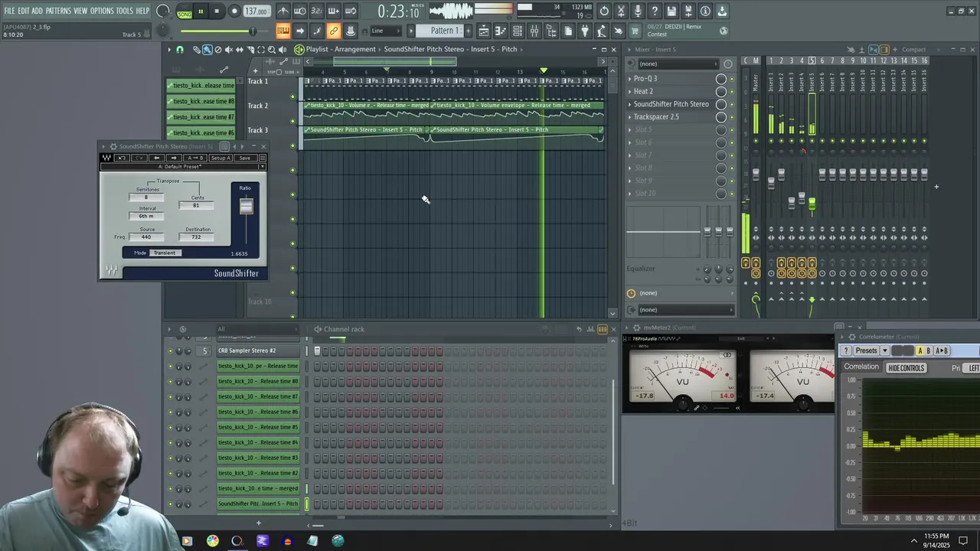Toggle the metronome icon
Viewport: 980px width, 551px height.
[x=283, y=11]
